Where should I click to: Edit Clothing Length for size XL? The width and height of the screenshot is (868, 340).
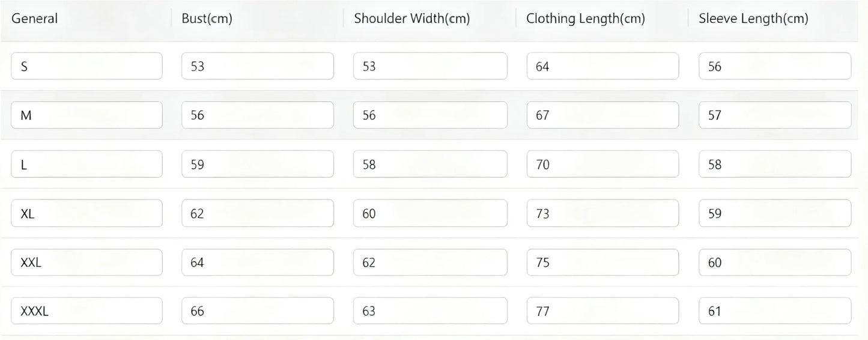pyautogui.click(x=602, y=213)
